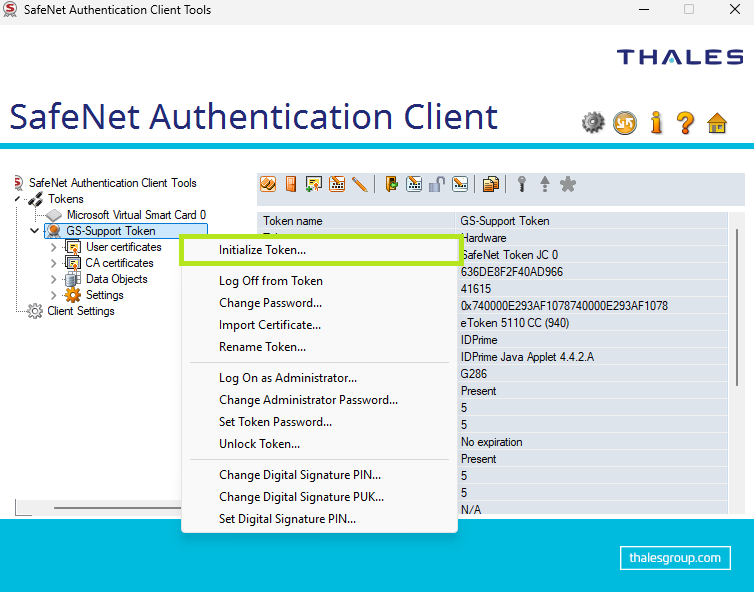Click the blue Change Administrator Password icon
This screenshot has height=592, width=754.
414,184
